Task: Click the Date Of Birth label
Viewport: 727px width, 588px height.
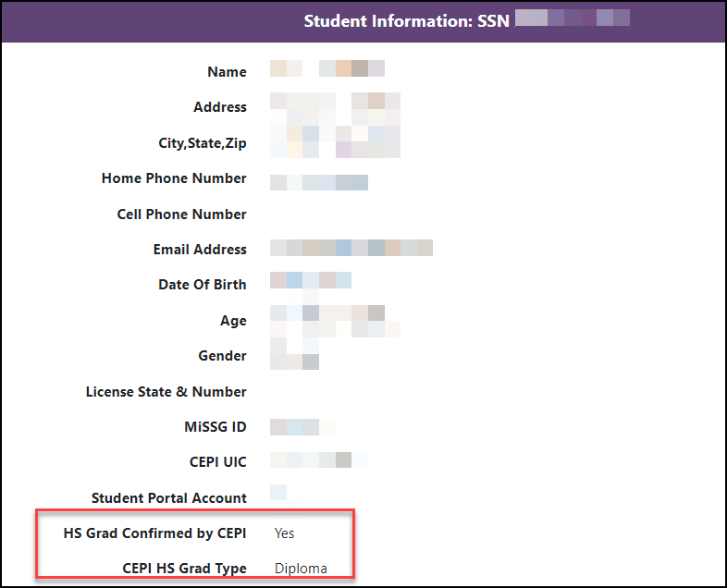Action: click(x=202, y=285)
